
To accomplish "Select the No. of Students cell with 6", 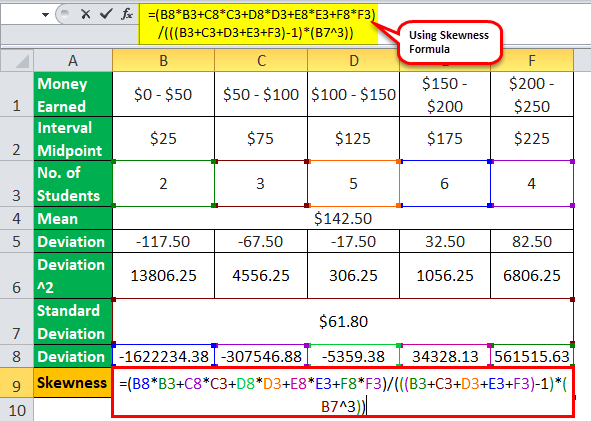I will point(445,184).
